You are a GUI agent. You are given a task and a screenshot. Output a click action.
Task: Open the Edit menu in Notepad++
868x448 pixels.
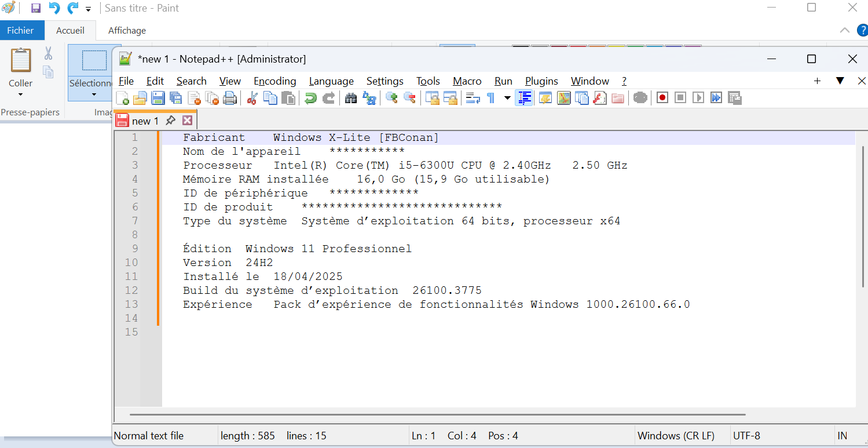coord(155,81)
